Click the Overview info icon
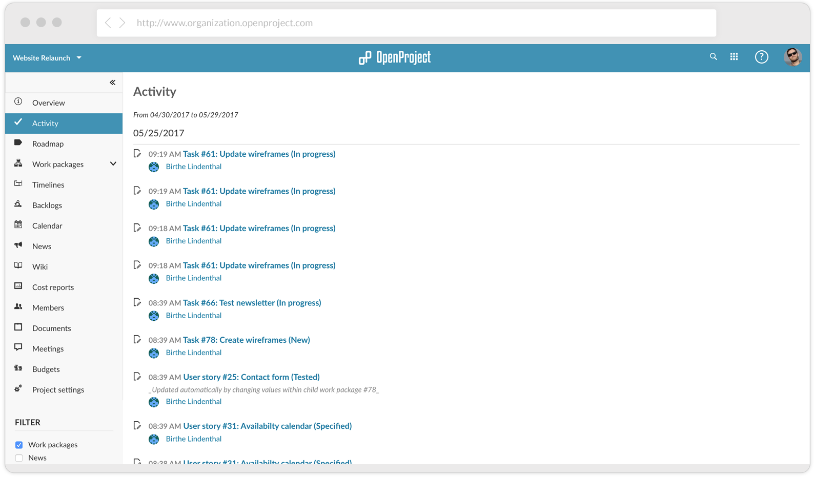Screen dimensions: 814x485 click(18, 102)
